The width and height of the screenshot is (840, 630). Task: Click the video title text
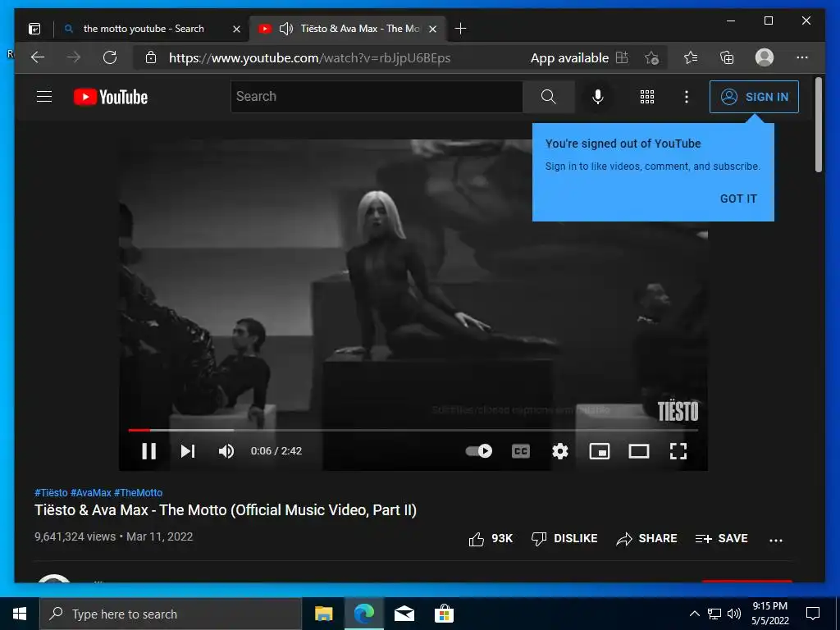(x=225, y=510)
